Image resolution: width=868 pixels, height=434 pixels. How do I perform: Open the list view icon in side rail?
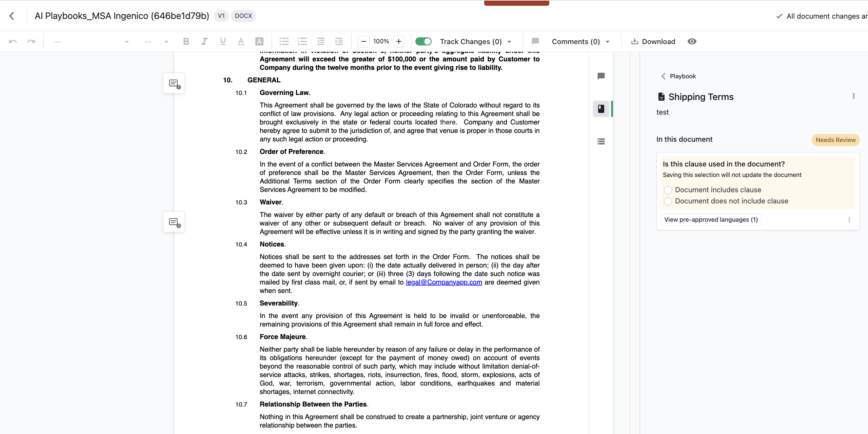click(601, 141)
